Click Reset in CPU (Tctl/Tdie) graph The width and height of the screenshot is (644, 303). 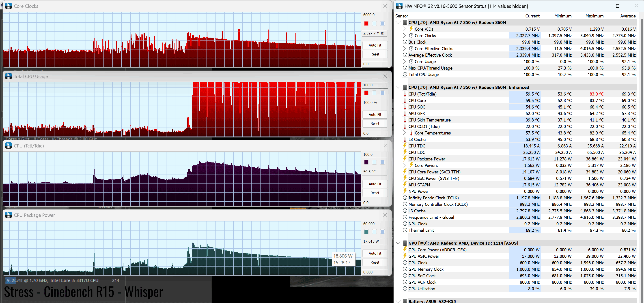pos(375,193)
